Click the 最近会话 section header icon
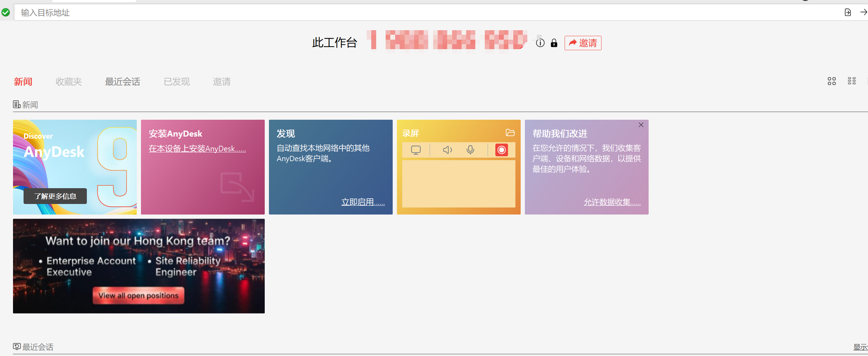The image size is (868, 356). 17,347
